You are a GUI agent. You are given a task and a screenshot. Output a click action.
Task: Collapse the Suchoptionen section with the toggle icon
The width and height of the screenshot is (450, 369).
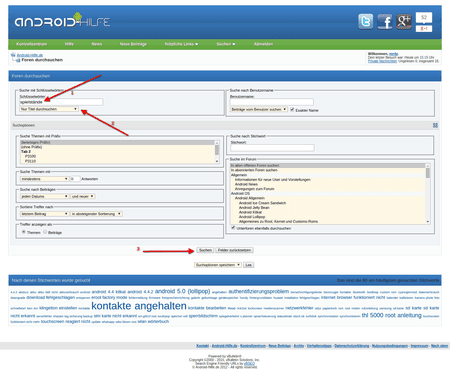point(435,125)
